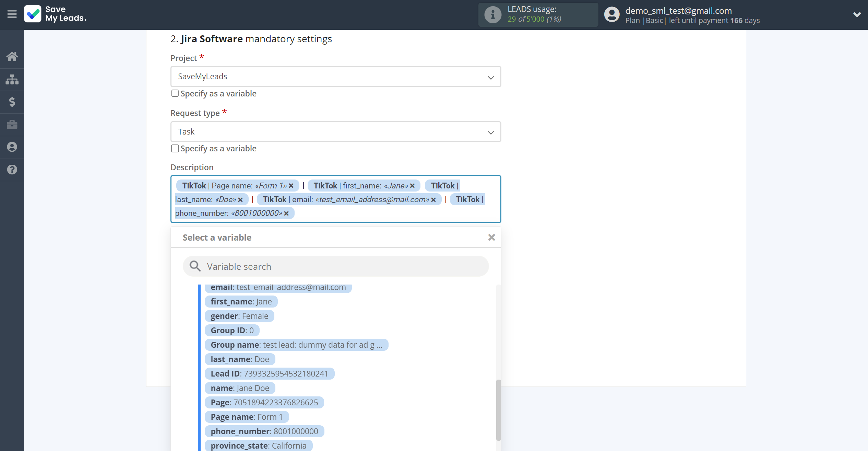Click the user avatar icon
Viewport: 868px width, 451px height.
612,14
